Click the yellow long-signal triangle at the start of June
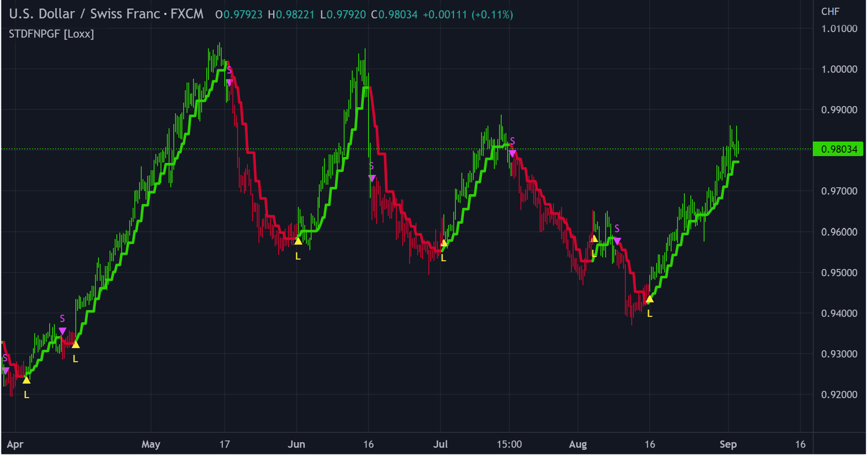Image resolution: width=868 pixels, height=455 pixels. coord(298,242)
